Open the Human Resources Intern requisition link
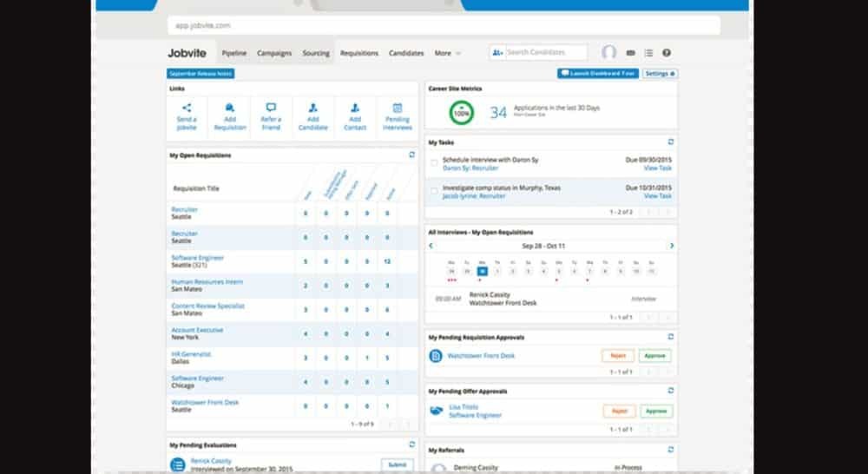 (x=207, y=282)
